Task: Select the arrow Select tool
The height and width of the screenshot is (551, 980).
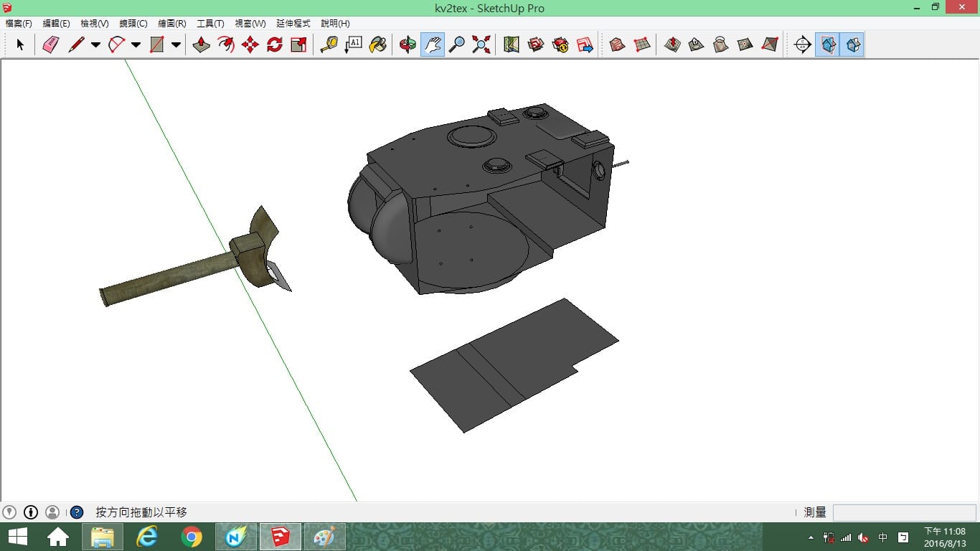Action: click(20, 44)
